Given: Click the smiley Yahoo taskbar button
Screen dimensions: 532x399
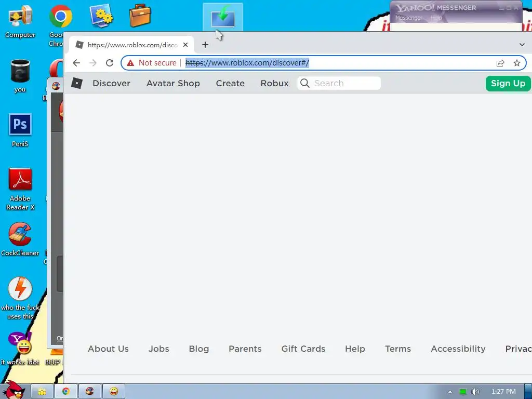Looking at the screenshot, I should click(114, 392).
